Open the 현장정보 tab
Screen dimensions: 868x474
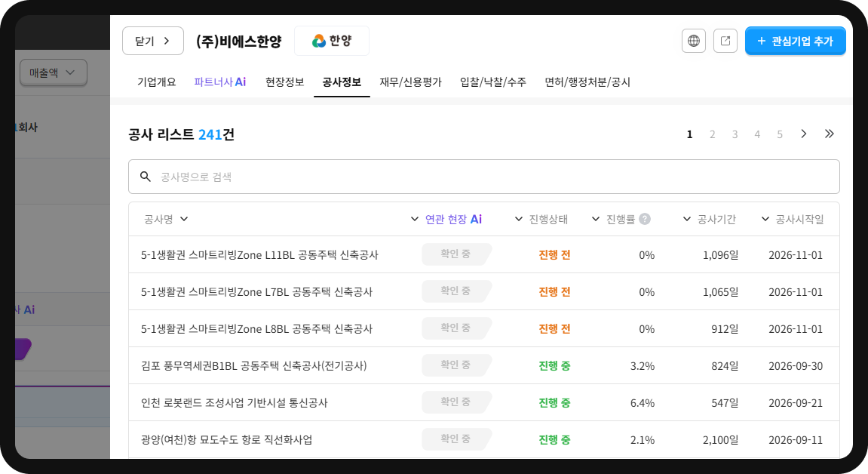pos(284,82)
